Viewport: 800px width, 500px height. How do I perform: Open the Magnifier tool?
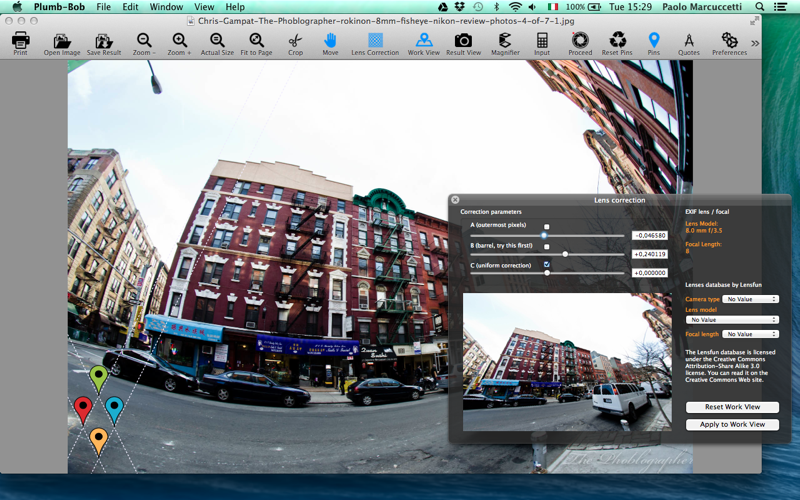click(505, 40)
